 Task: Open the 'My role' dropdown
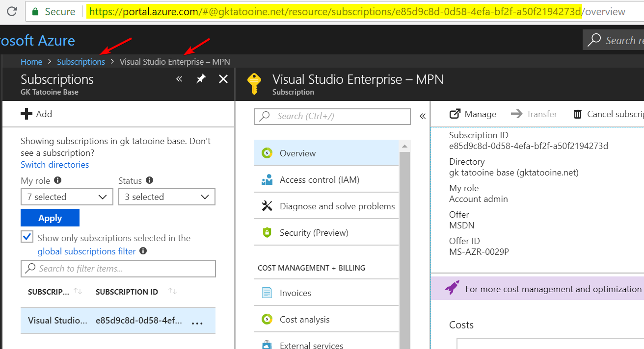[x=67, y=197]
